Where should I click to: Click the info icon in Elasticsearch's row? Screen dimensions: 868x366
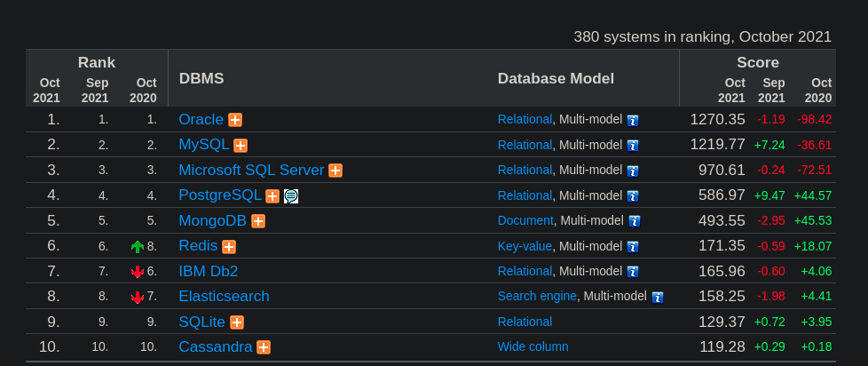point(657,298)
